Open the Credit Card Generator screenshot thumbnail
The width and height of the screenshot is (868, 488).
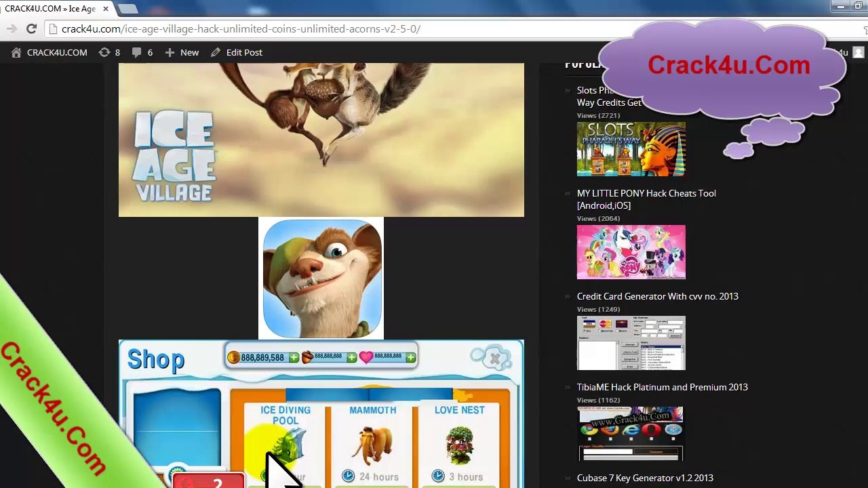(x=631, y=343)
